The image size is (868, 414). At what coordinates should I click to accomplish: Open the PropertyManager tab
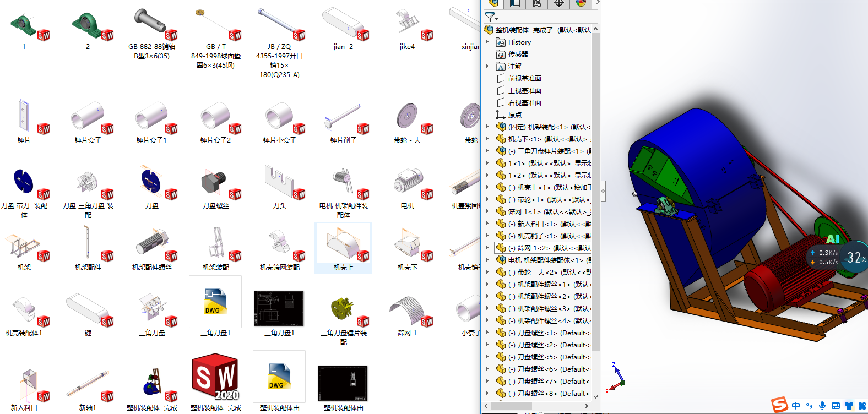coord(515,3)
